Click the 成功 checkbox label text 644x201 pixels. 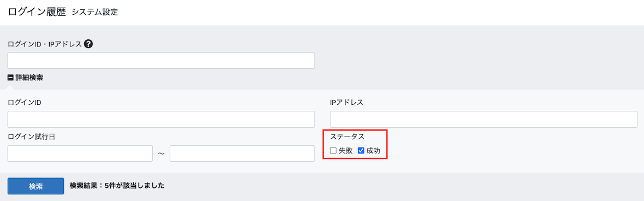tap(373, 151)
